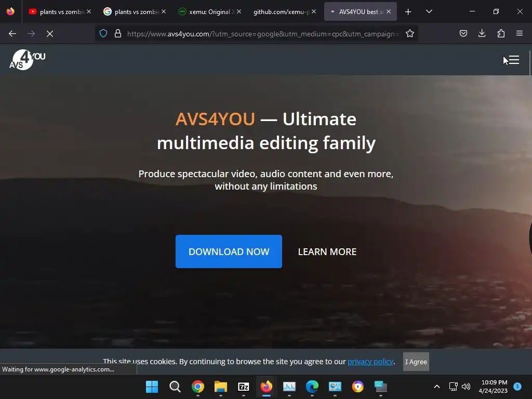532x399 pixels.
Task: Close the xemu tab
Action: [239, 11]
